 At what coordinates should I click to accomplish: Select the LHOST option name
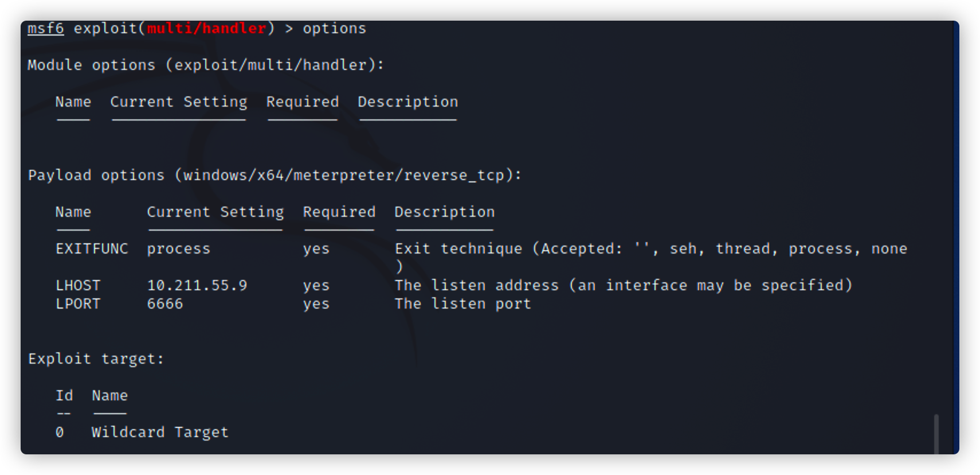tap(78, 285)
